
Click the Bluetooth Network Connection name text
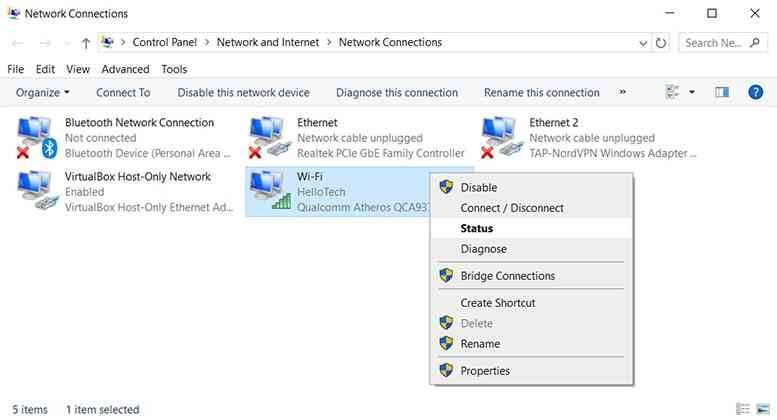click(x=139, y=122)
